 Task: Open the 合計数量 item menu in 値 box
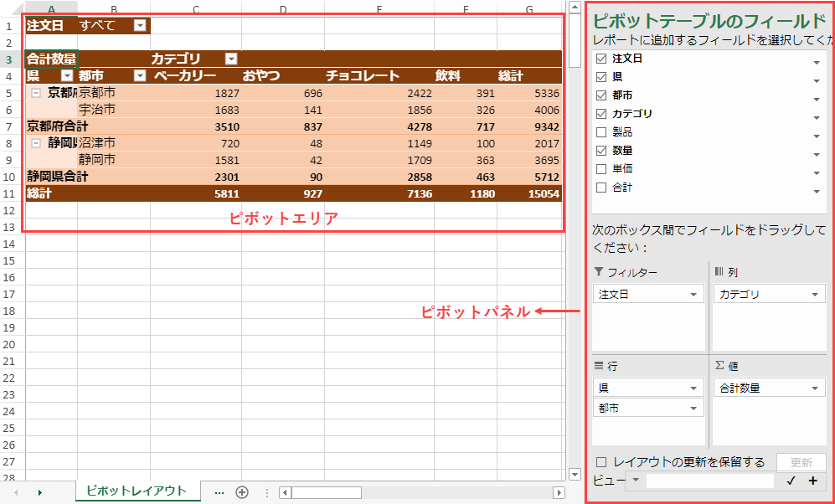(x=815, y=388)
